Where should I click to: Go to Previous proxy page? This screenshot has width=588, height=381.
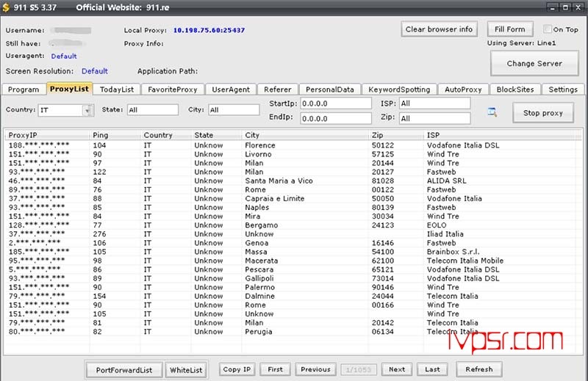click(315, 369)
